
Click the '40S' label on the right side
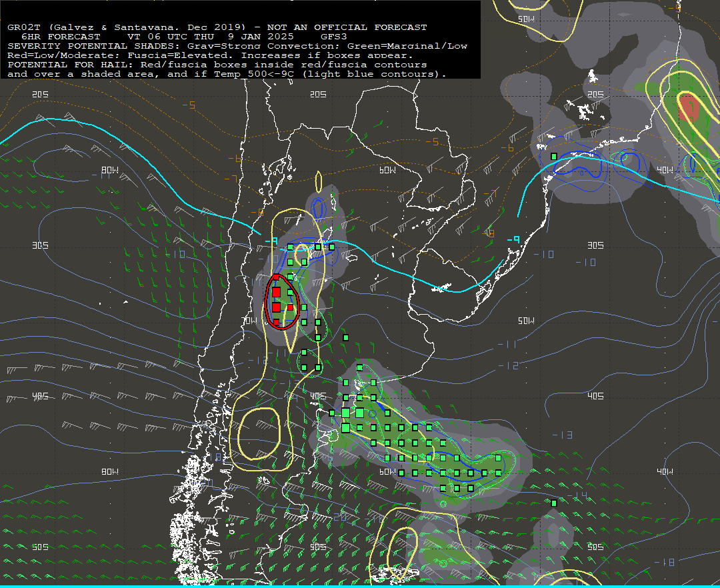click(595, 396)
